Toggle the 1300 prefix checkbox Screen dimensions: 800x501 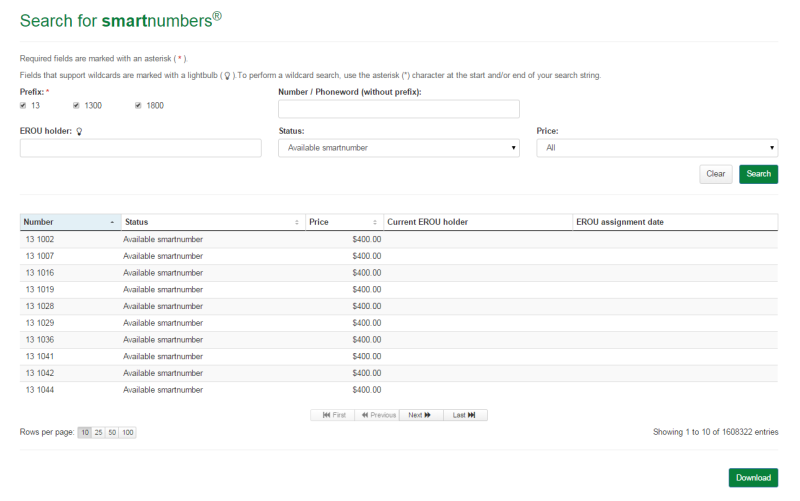(x=76, y=106)
